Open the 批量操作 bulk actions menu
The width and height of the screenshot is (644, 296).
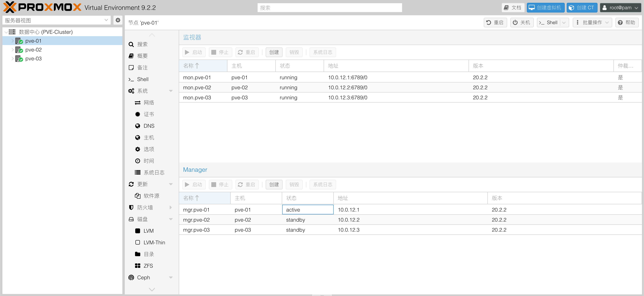592,23
